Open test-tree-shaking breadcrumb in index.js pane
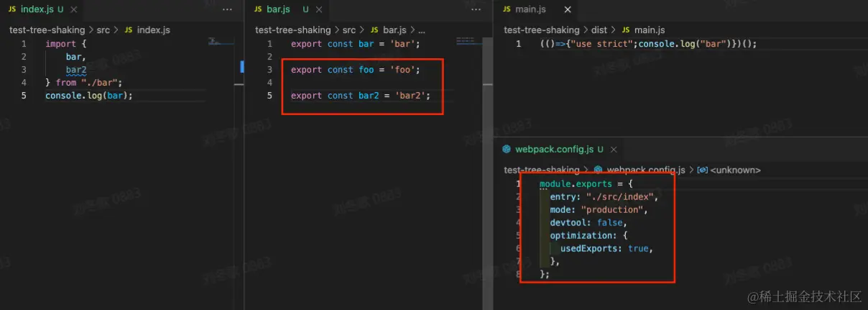Image resolution: width=868 pixels, height=310 pixels. [47, 30]
